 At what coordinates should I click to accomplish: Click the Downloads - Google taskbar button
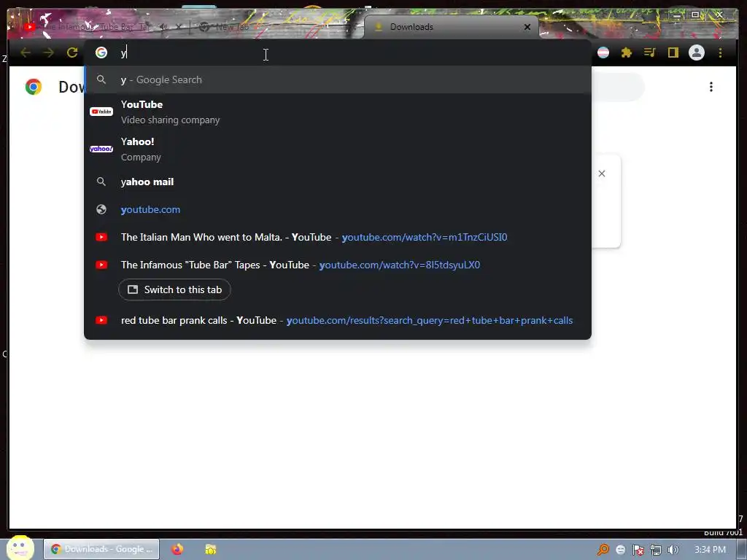point(101,549)
